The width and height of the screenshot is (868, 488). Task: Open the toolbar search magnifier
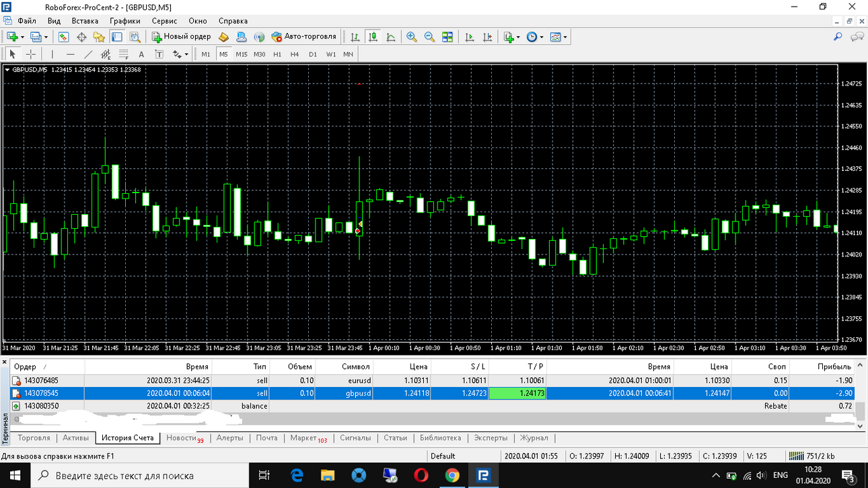(x=838, y=37)
